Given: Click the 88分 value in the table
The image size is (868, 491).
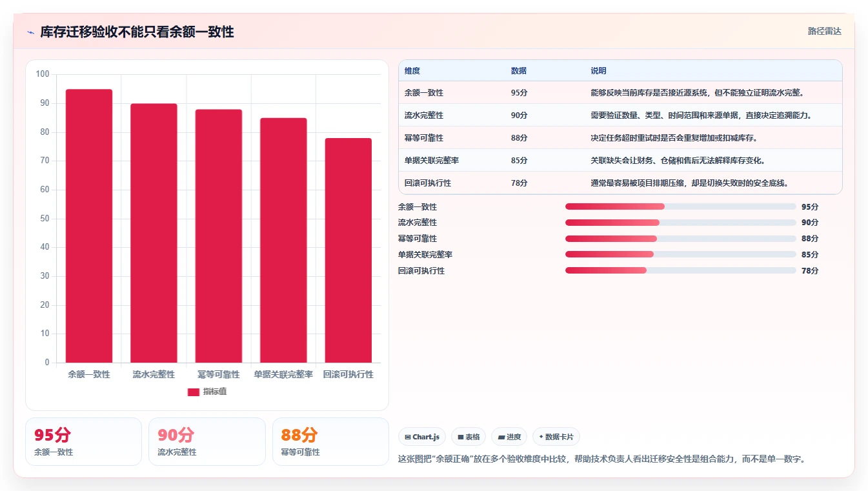Looking at the screenshot, I should (519, 138).
